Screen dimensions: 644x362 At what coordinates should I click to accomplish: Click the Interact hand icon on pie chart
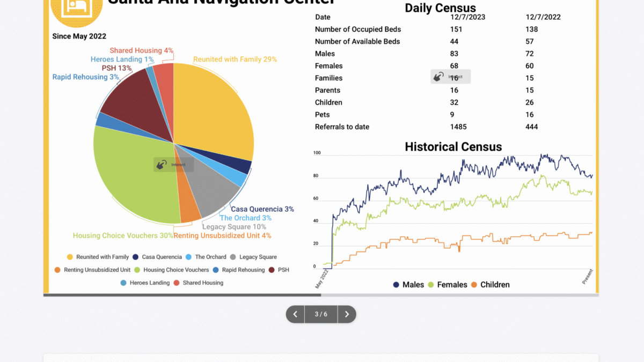pos(162,165)
